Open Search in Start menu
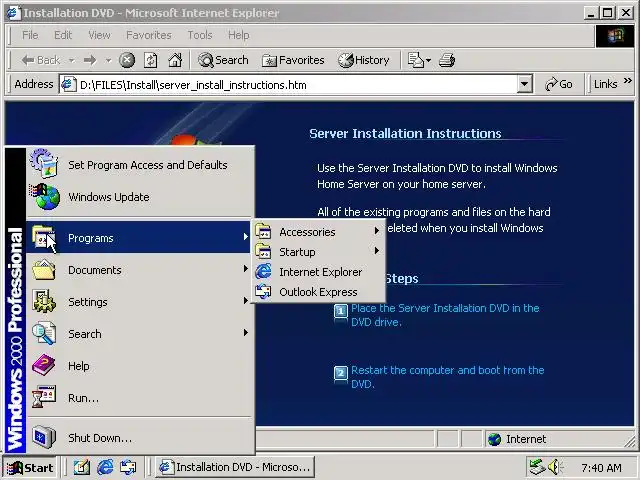Viewport: 640px width, 480px height. point(139,334)
